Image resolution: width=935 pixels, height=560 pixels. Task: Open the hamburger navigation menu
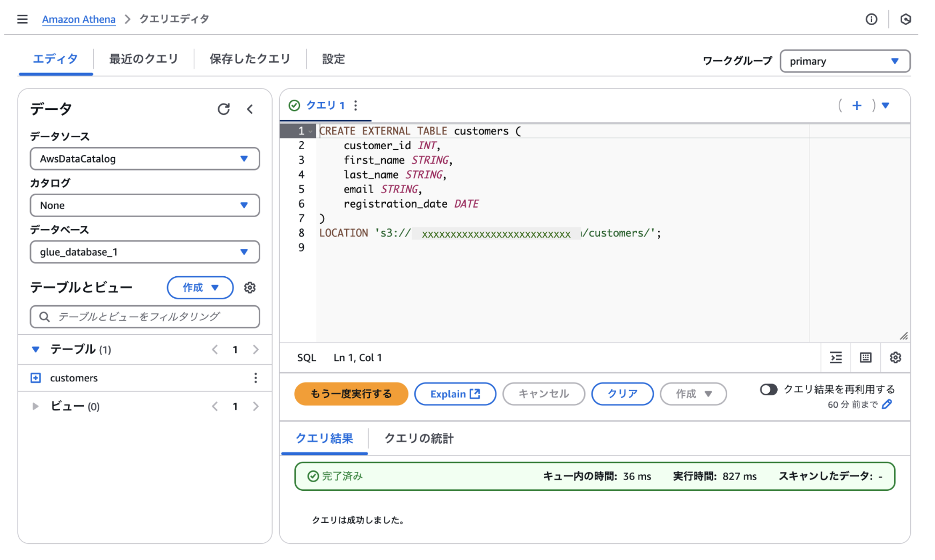(22, 19)
